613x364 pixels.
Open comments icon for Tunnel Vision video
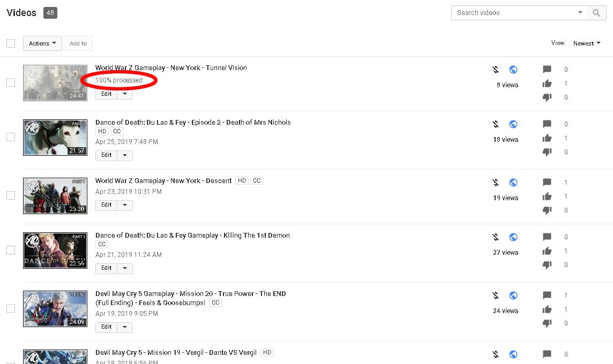coord(547,70)
